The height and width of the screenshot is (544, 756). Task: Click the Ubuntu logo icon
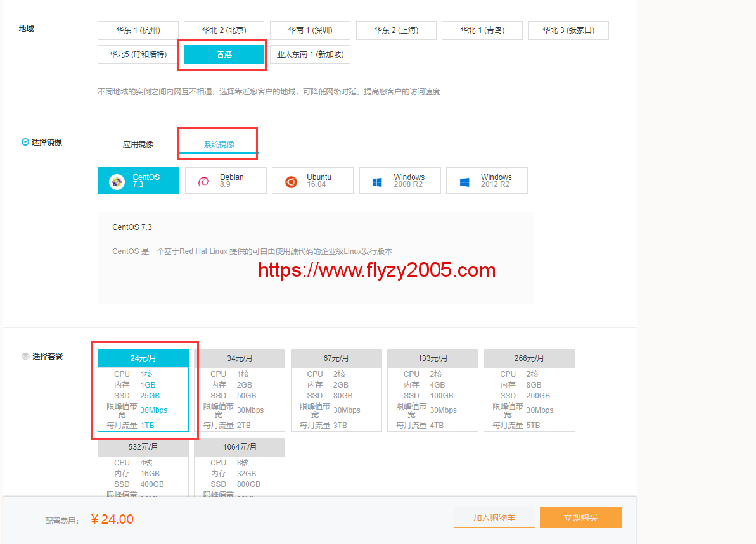(292, 182)
